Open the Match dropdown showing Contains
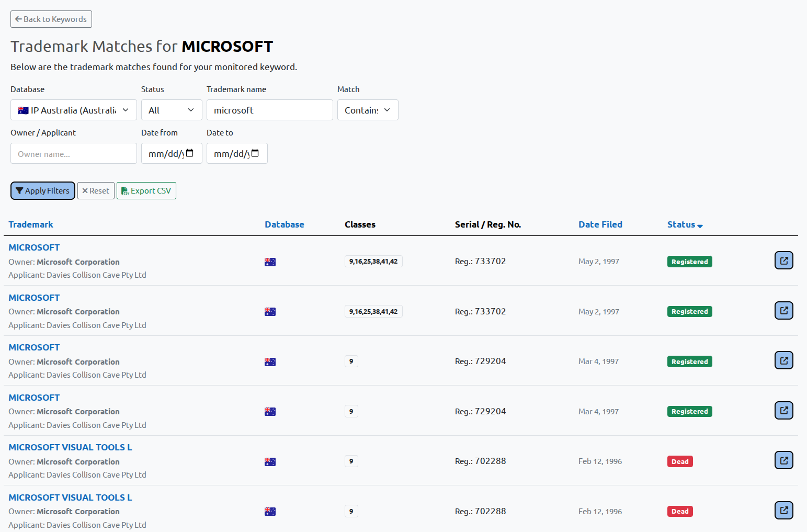 368,110
